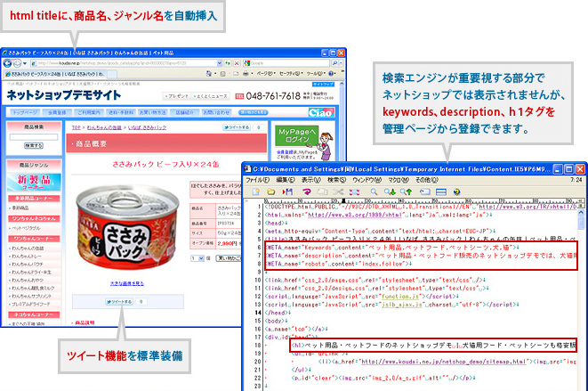This screenshot has width=588, height=391.
Task: Click the split window icon in editor toolbar
Action: tap(441, 191)
